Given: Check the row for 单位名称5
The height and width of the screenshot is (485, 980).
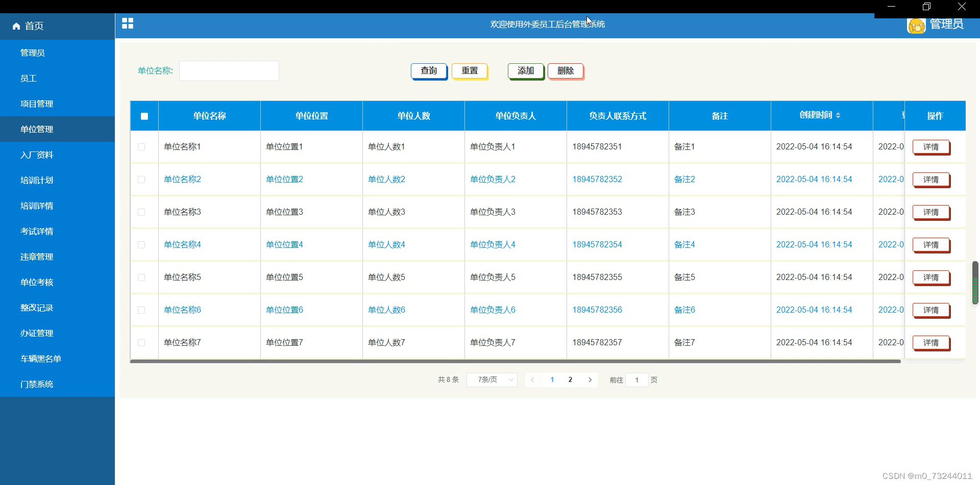Looking at the screenshot, I should coord(141,277).
